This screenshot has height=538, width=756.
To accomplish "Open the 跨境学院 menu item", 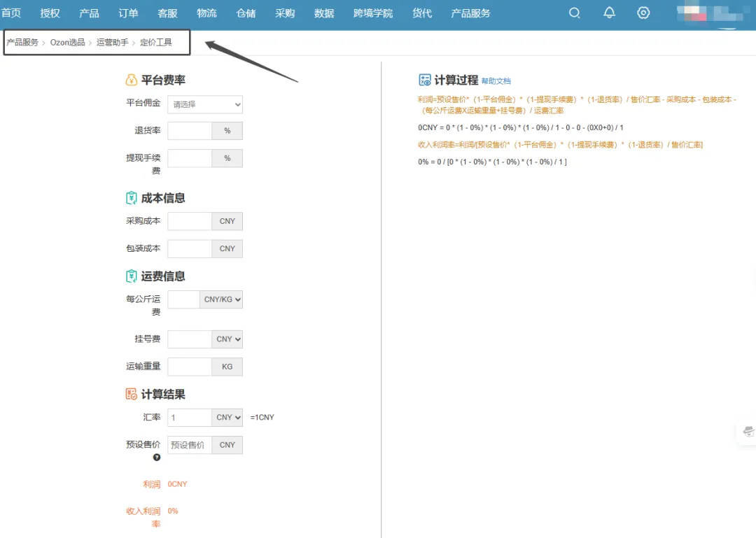I will tap(373, 13).
